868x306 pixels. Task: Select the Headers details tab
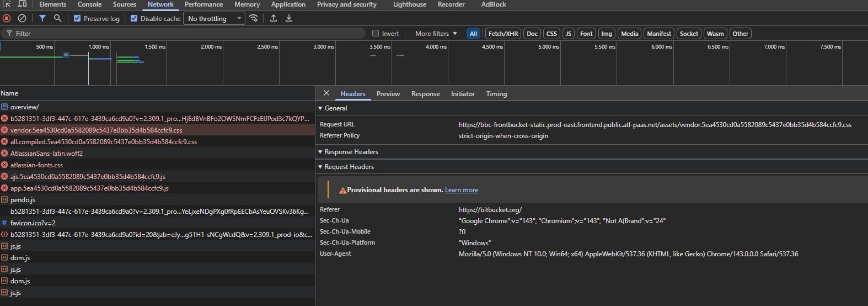pos(353,94)
